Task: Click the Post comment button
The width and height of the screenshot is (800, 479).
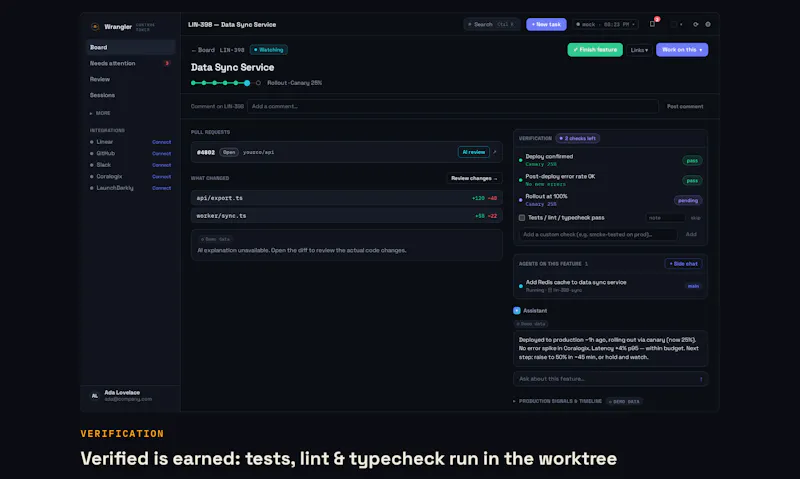Action: click(x=685, y=107)
